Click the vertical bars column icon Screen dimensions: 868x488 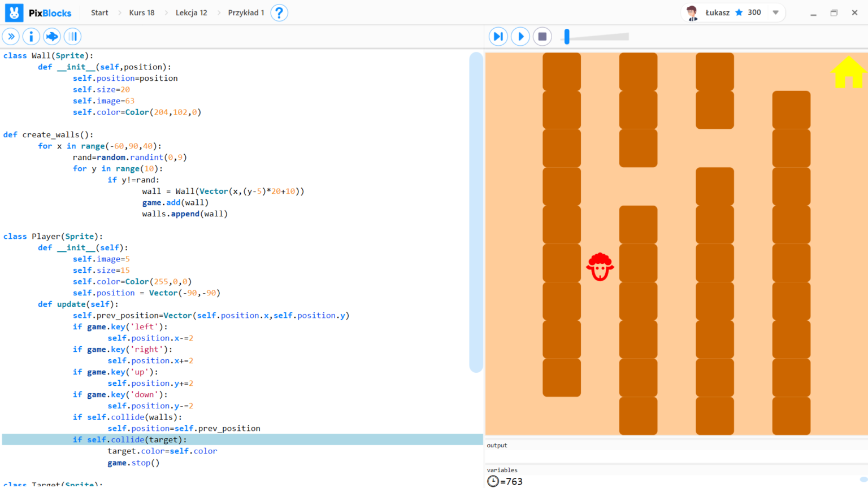point(72,37)
